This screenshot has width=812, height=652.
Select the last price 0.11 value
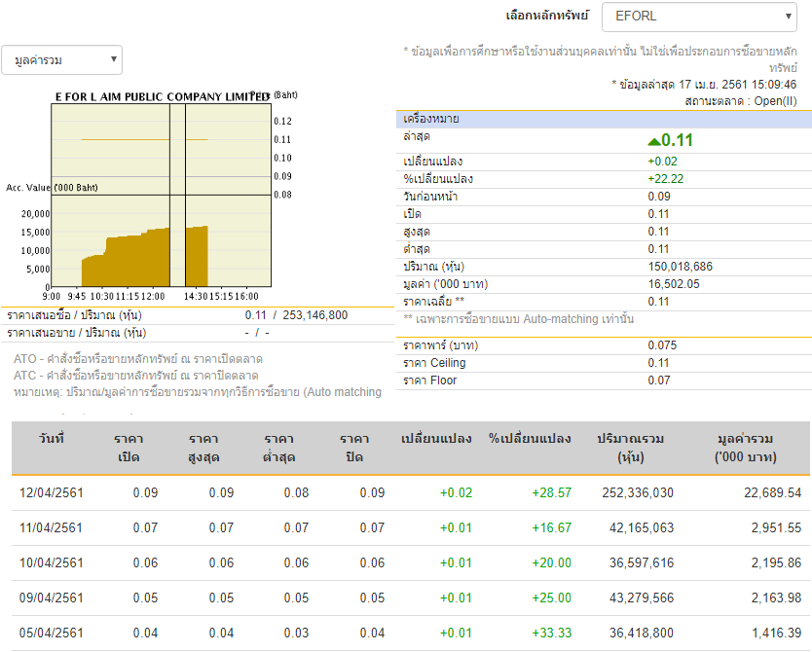coord(677,140)
